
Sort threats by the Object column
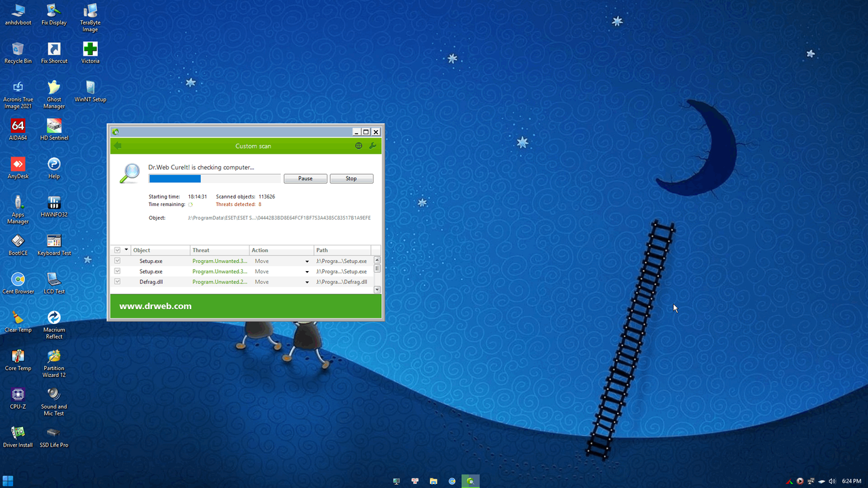(159, 250)
